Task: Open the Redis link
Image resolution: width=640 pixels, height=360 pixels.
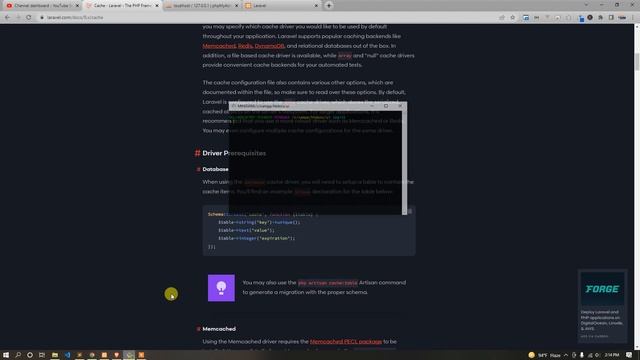Action: tap(245, 46)
